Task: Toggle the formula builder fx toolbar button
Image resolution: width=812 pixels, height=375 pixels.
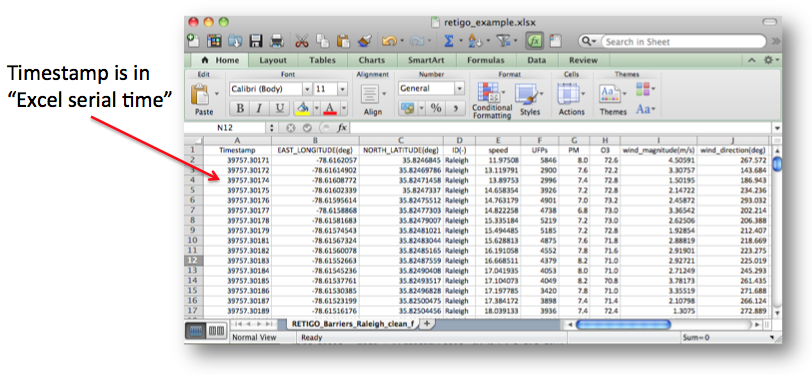Action: click(534, 41)
